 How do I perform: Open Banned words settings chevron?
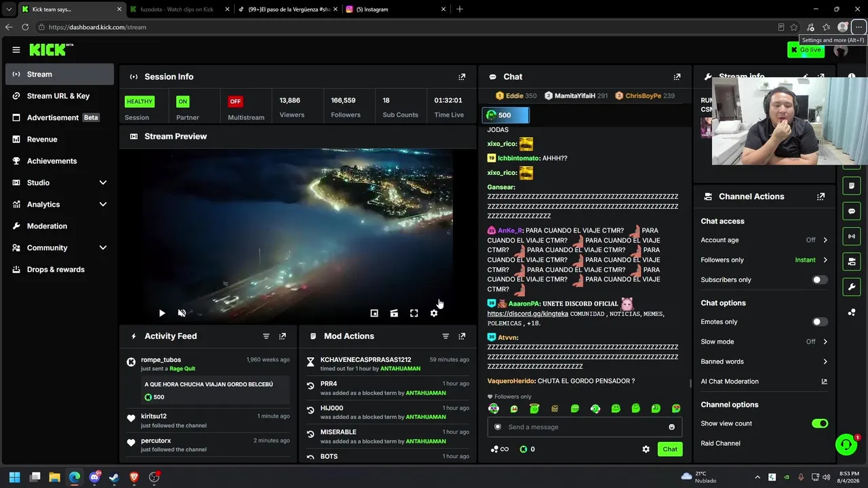pyautogui.click(x=825, y=362)
